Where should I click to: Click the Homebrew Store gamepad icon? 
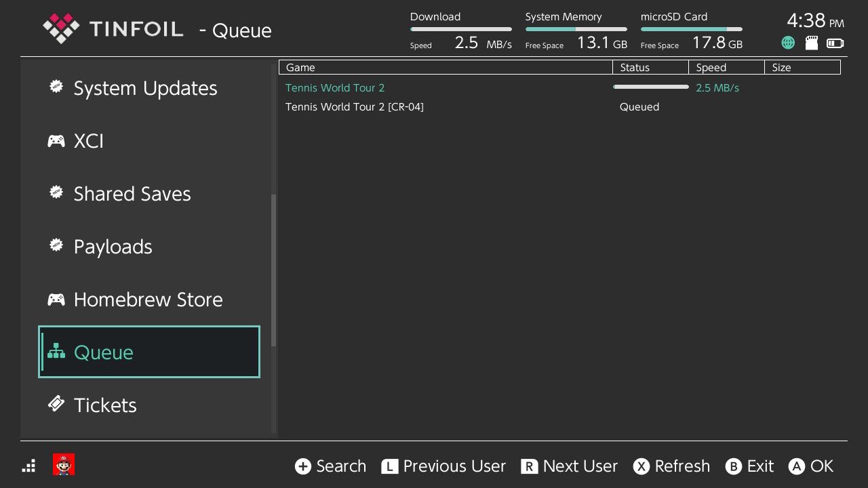pyautogui.click(x=56, y=300)
